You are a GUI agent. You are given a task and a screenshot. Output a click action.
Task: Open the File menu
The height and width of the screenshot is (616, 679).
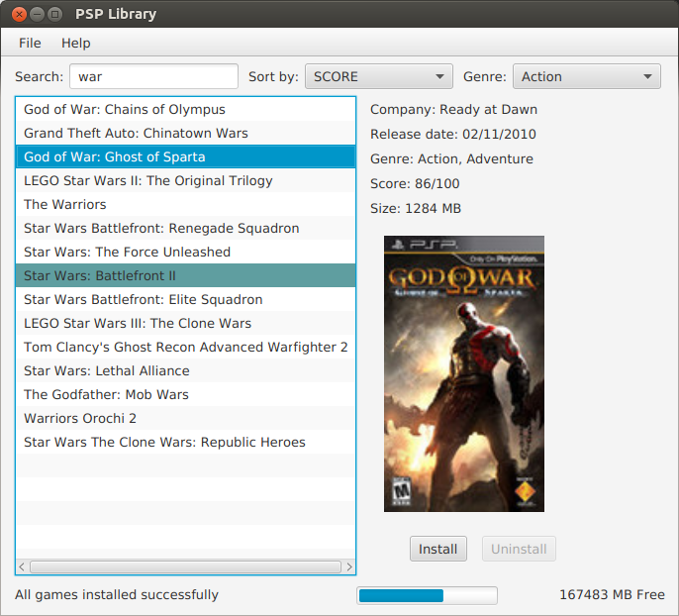tap(30, 43)
